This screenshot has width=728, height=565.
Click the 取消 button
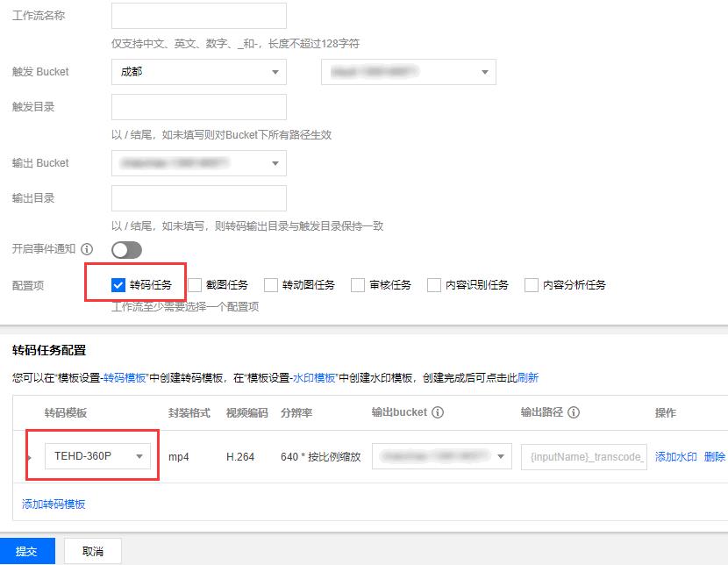click(x=93, y=551)
